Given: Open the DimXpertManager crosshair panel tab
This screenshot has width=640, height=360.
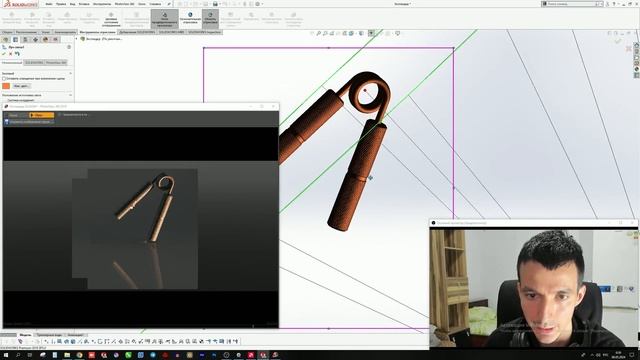Looking at the screenshot, I should (x=36, y=40).
